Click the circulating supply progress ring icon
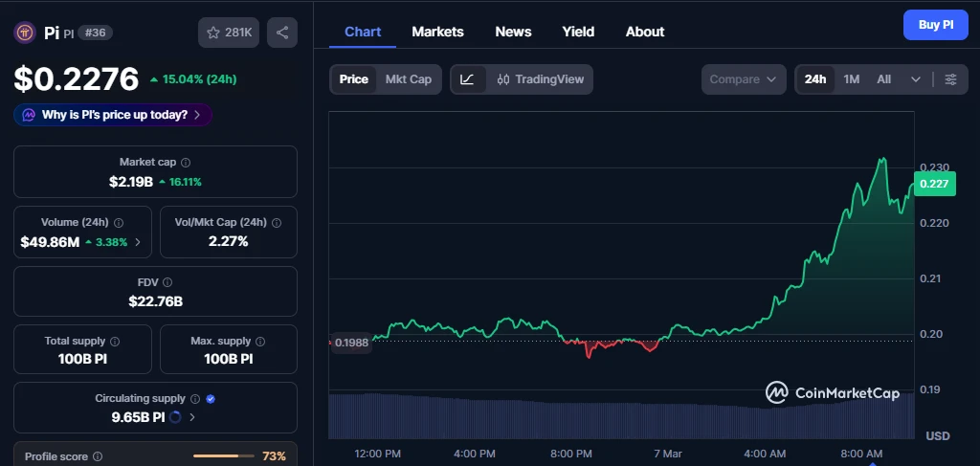980x466 pixels. (175, 417)
